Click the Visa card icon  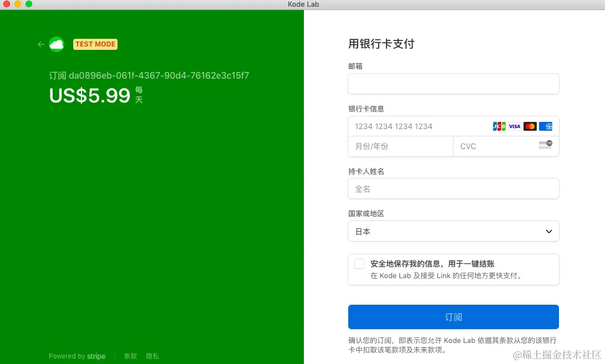514,126
